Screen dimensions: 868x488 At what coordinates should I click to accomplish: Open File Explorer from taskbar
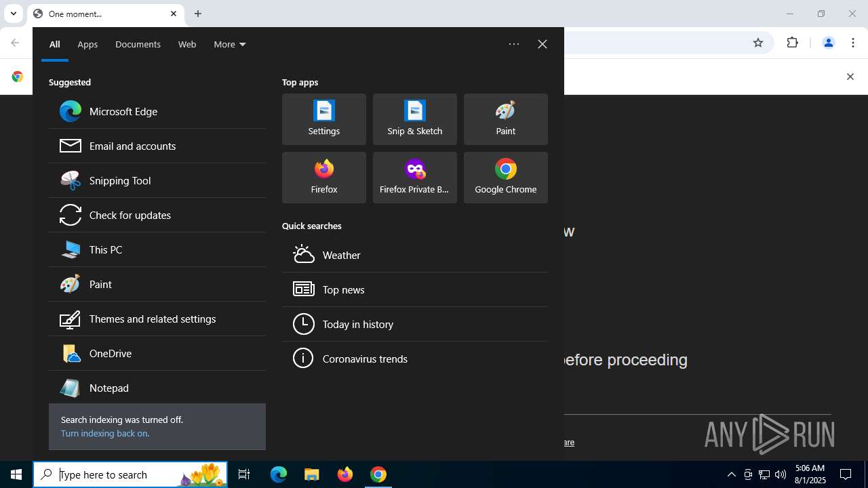[312, 474]
